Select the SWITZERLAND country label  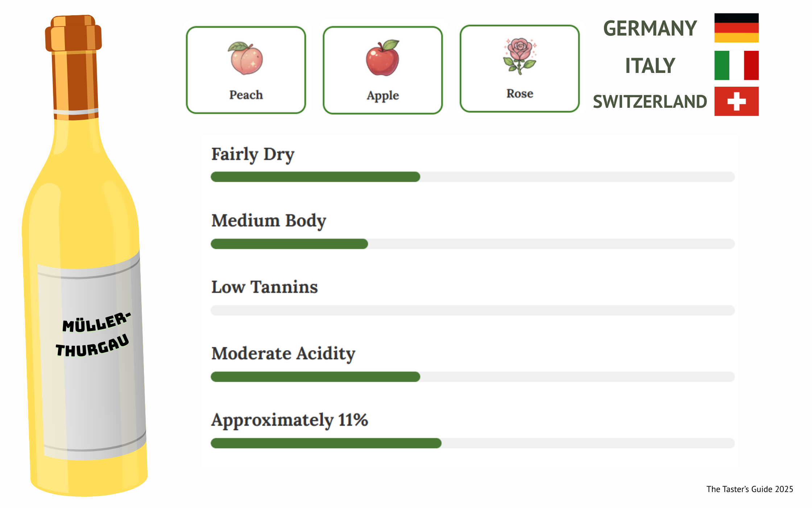(x=650, y=102)
